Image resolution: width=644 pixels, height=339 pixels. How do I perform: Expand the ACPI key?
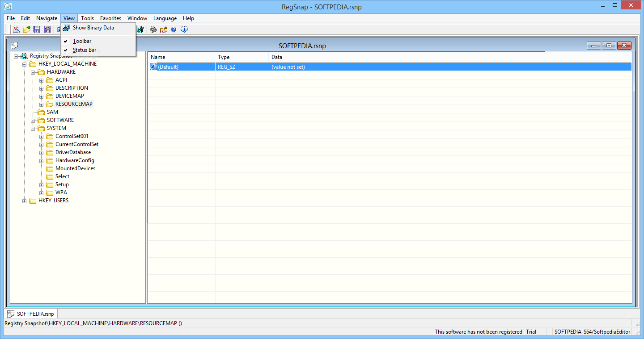click(42, 80)
